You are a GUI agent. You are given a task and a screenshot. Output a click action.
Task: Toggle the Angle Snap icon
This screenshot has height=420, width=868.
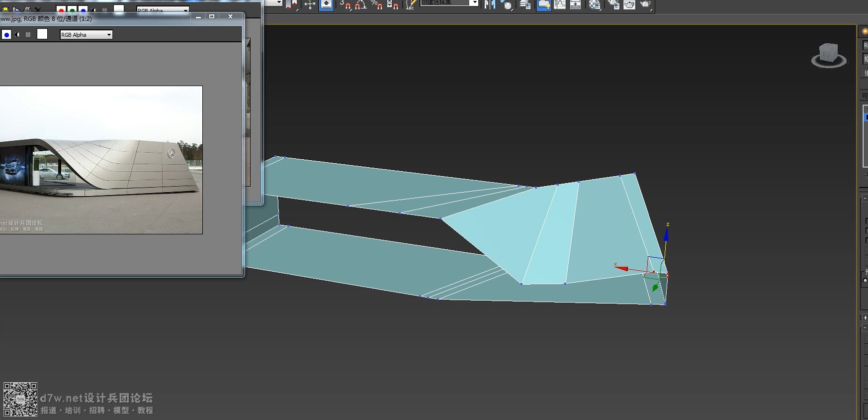361,5
